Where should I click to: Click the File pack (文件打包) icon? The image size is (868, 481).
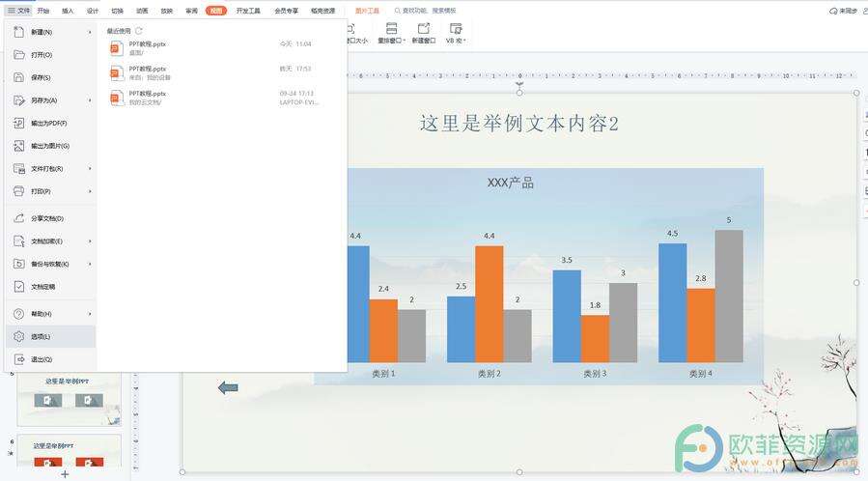[x=18, y=168]
